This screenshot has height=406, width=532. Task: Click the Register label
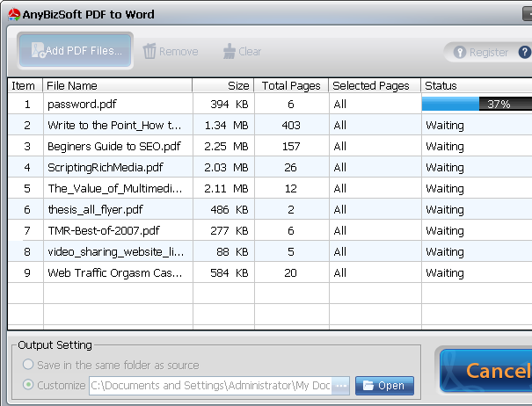[489, 52]
